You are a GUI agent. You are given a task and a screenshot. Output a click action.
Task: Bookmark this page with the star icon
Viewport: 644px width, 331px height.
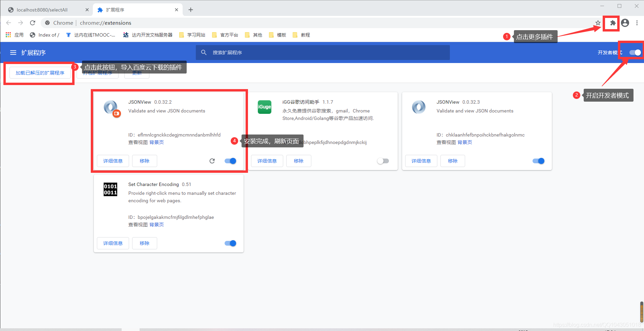pos(598,23)
